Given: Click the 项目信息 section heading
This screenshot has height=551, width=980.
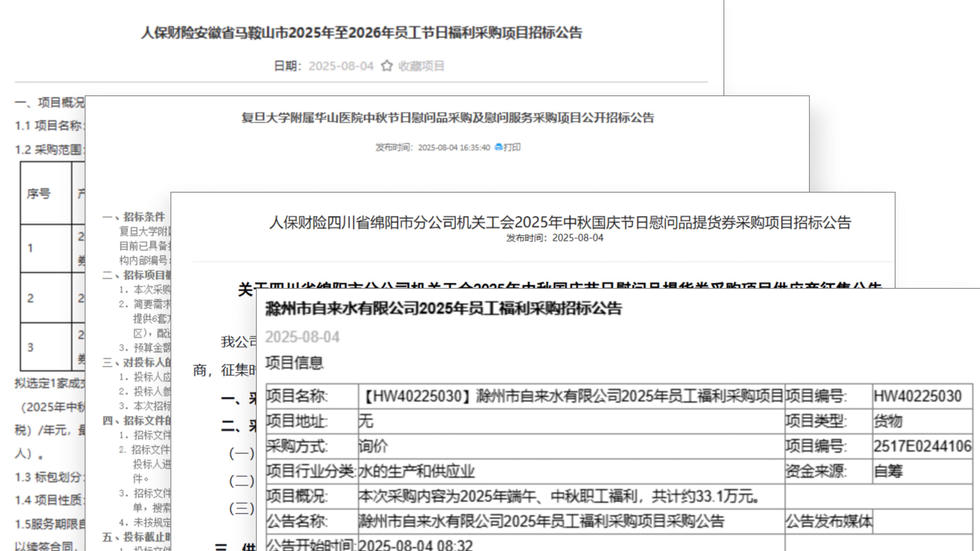Looking at the screenshot, I should tap(294, 362).
